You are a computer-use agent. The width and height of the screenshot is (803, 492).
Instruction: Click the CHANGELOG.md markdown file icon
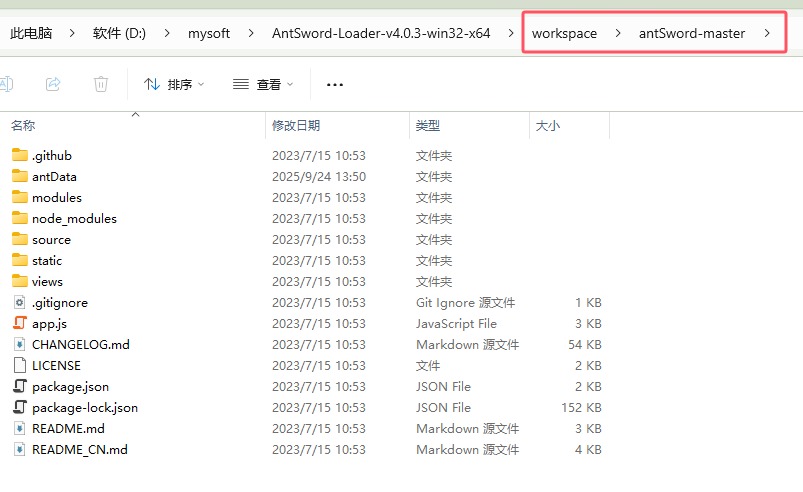coord(19,344)
